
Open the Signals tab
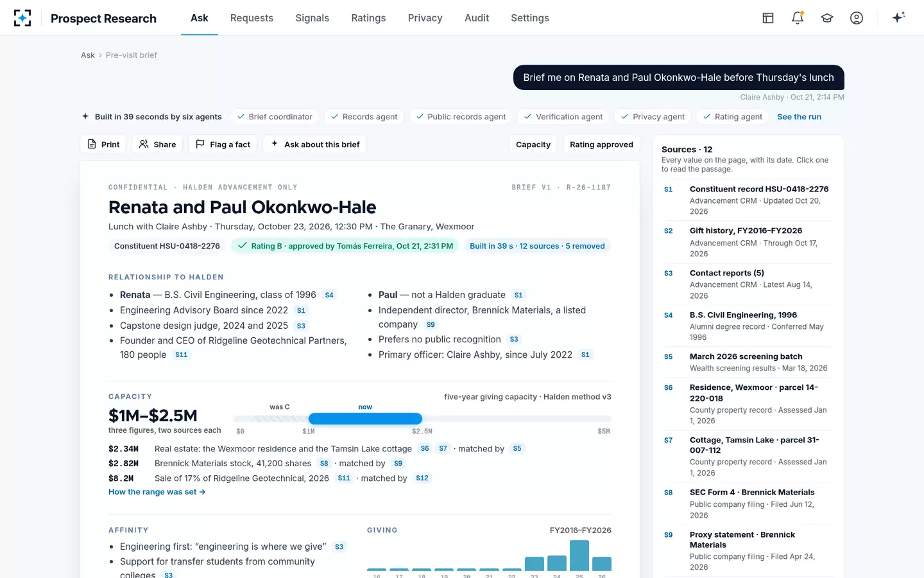coord(312,18)
